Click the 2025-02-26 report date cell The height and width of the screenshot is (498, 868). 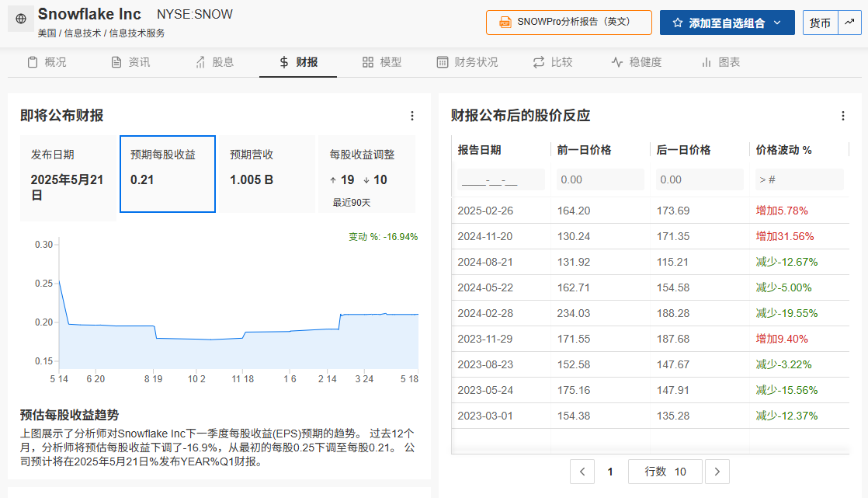pos(485,211)
